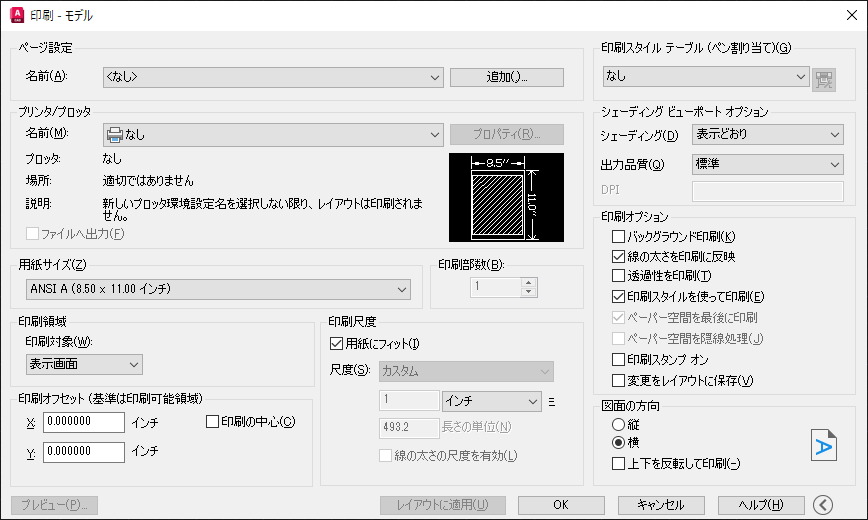Click the text 適切ではありません
Screen dimensions: 868x520
[148, 181]
